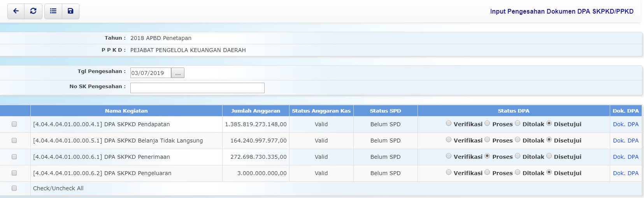Image resolution: width=644 pixels, height=198 pixels.
Task: Open Dok. DPA link for Pengeluaran
Action: click(625, 173)
